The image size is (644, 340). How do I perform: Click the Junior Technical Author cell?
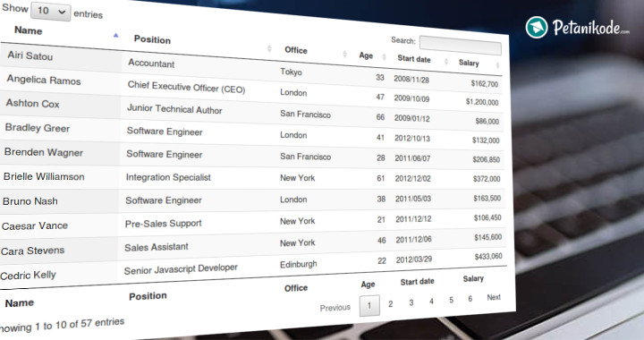[174, 109]
